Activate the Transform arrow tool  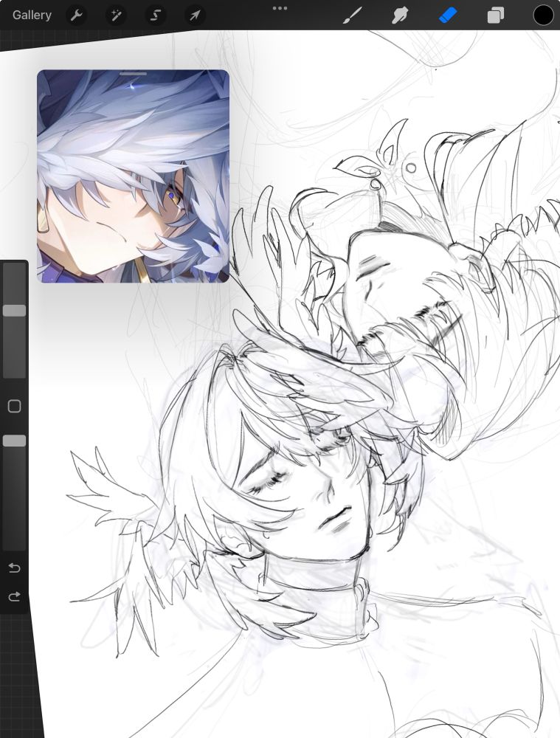click(194, 15)
